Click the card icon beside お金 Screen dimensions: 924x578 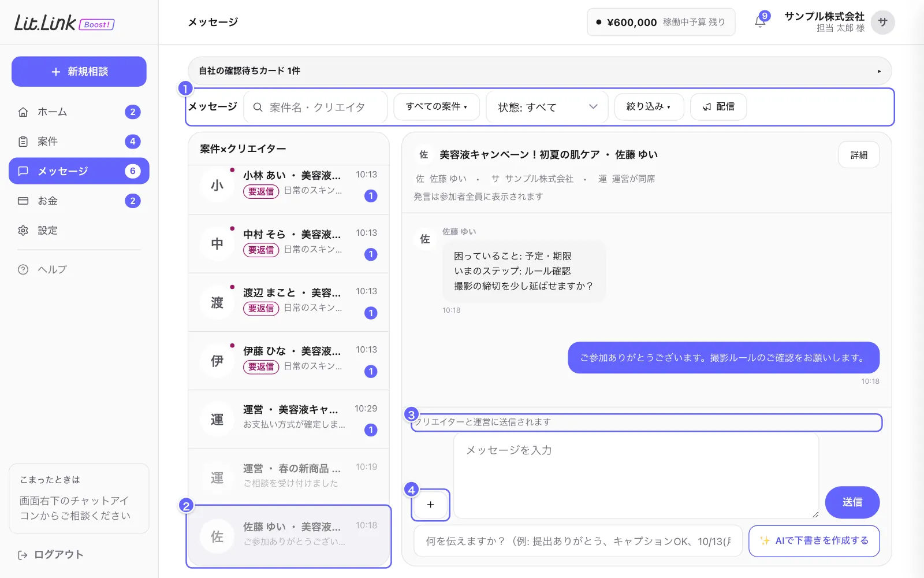[23, 201]
